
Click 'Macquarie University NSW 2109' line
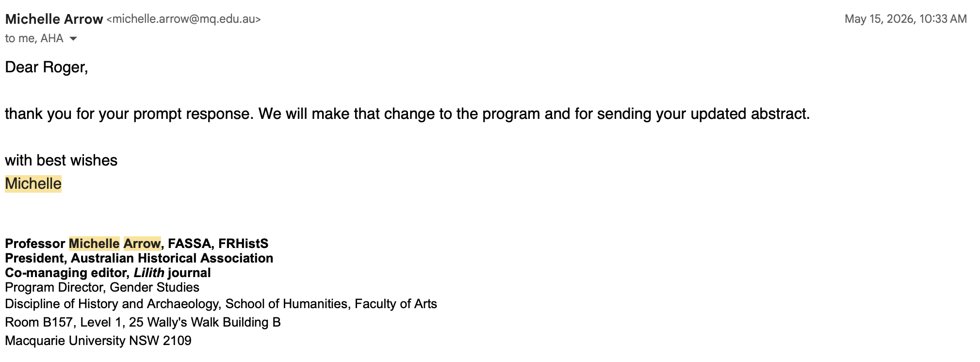point(98,341)
